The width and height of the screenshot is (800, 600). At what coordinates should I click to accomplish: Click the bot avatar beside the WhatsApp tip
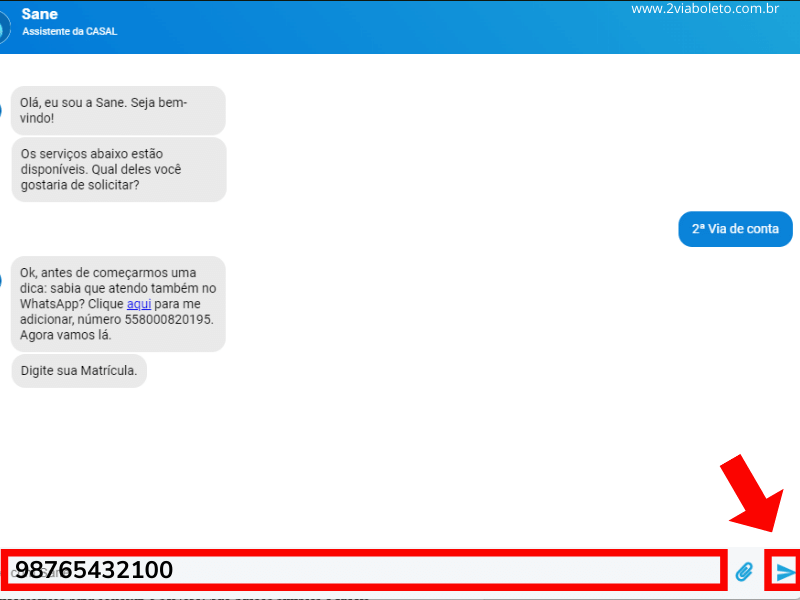coord(4,280)
